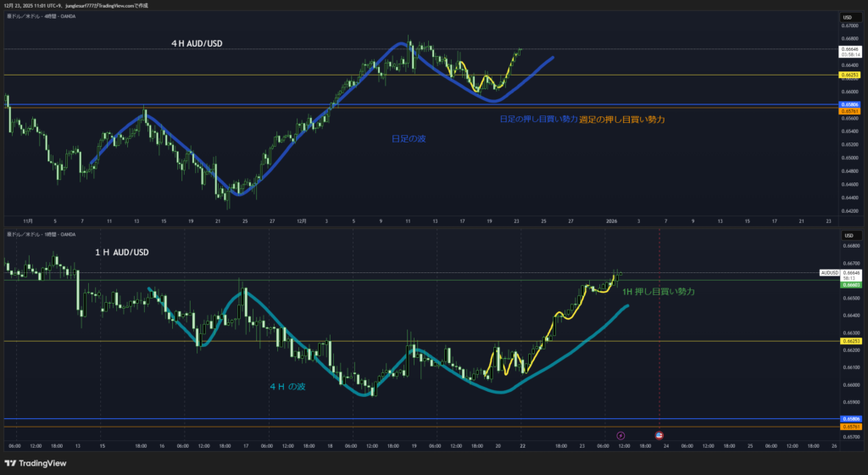Click the green 0.66603 price label
The width and height of the screenshot is (868, 475).
pos(849,286)
